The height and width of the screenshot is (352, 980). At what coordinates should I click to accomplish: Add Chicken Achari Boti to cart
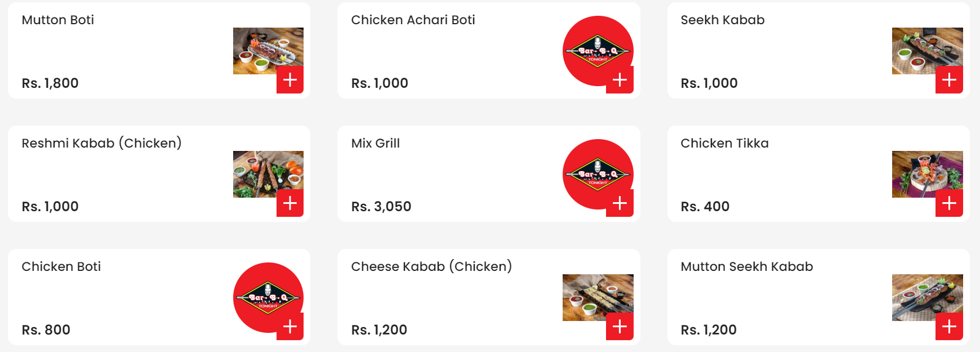pos(620,80)
